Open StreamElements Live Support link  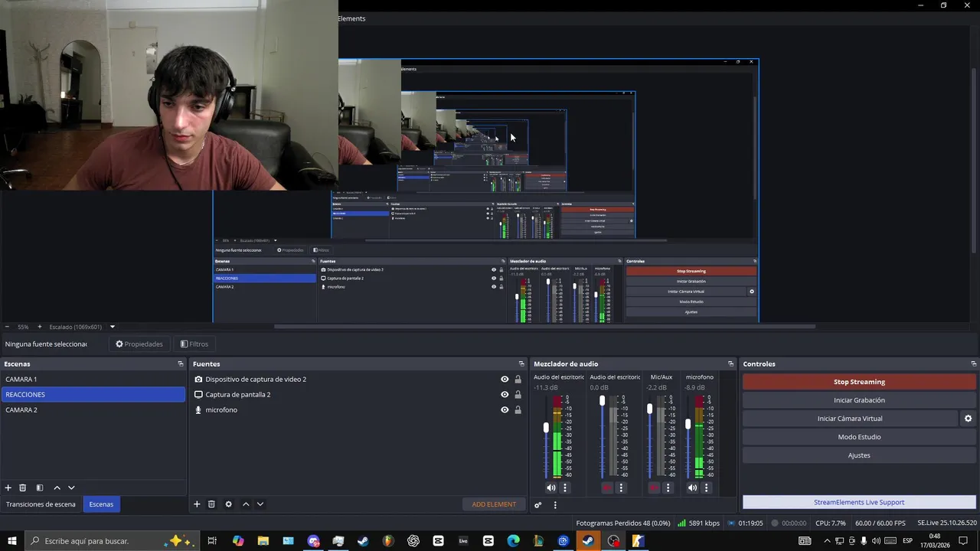[x=859, y=502]
